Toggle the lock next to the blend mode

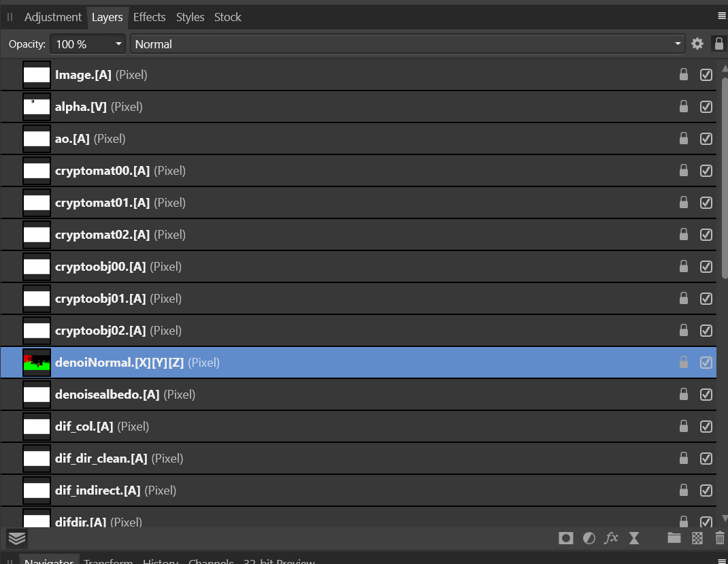pos(719,44)
